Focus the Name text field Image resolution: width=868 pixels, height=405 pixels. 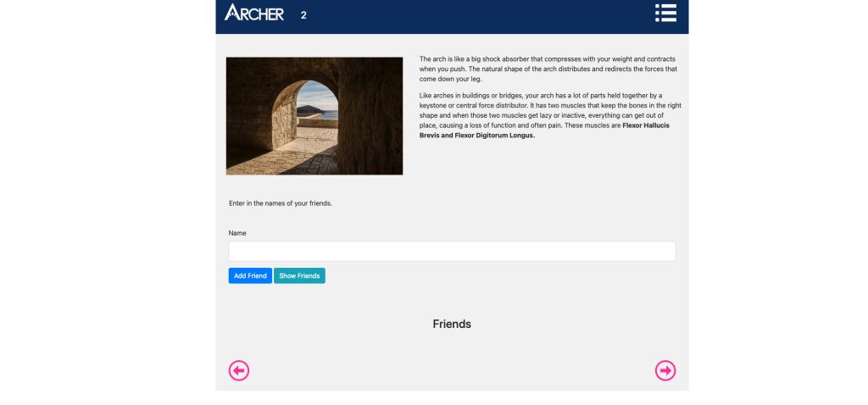pyautogui.click(x=452, y=252)
